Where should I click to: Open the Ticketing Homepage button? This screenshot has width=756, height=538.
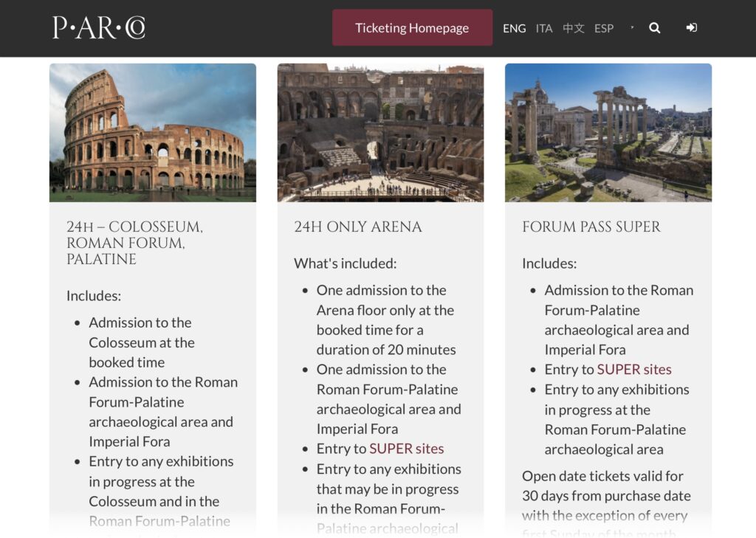(412, 28)
